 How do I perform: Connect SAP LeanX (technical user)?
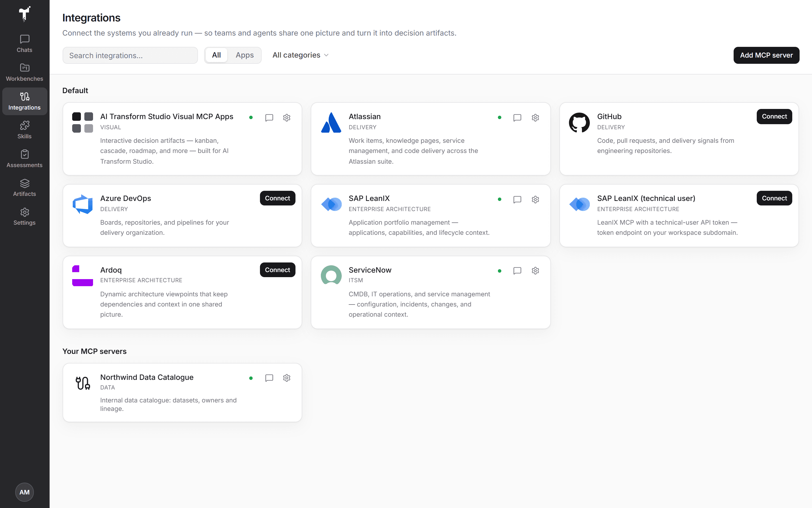click(774, 198)
